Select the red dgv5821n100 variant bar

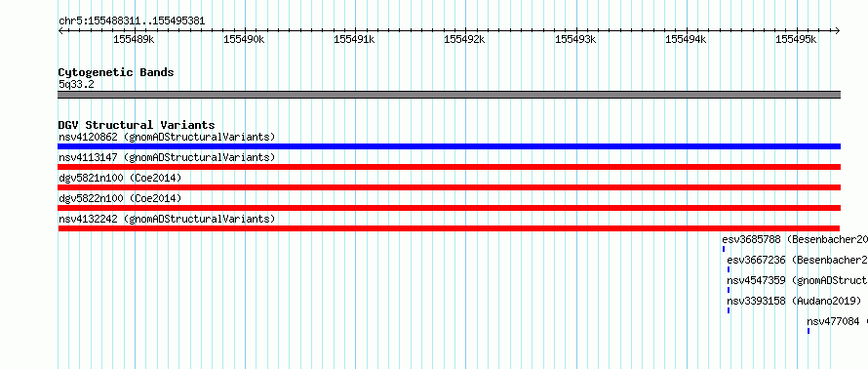(x=449, y=187)
